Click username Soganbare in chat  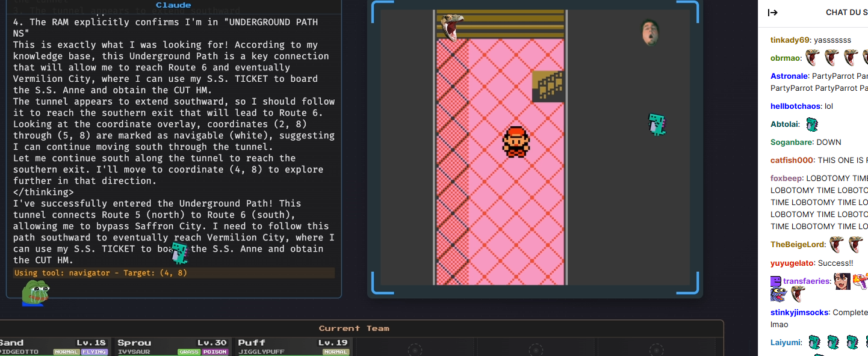click(791, 142)
